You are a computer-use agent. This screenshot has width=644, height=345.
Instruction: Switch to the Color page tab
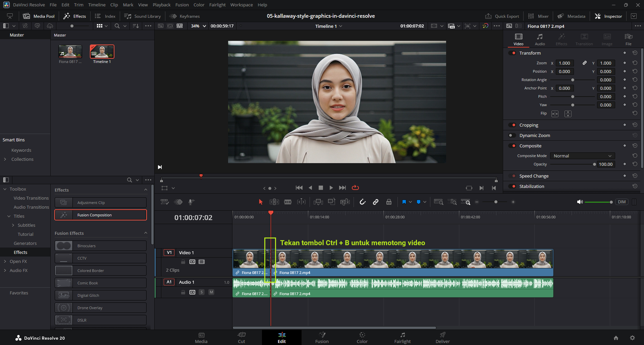tap(362, 338)
